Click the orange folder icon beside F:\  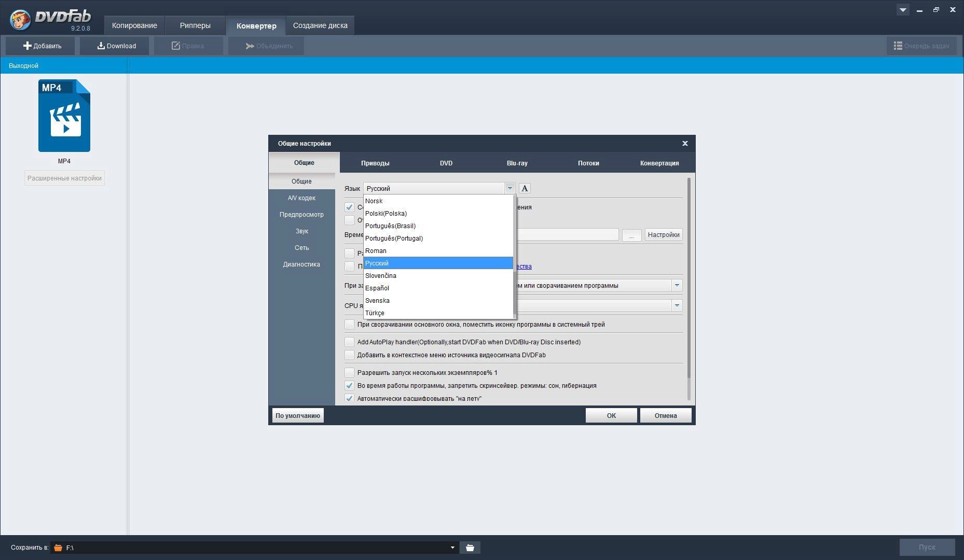click(58, 548)
